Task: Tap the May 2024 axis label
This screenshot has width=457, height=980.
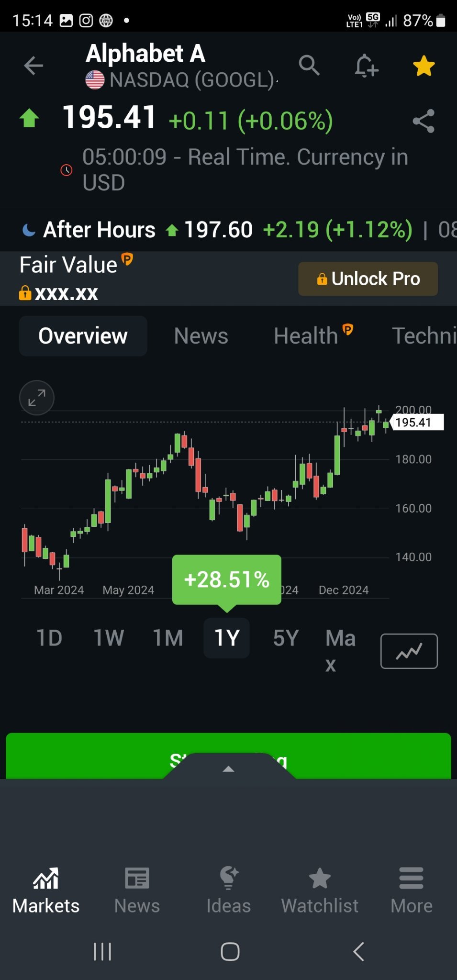Action: 128,590
